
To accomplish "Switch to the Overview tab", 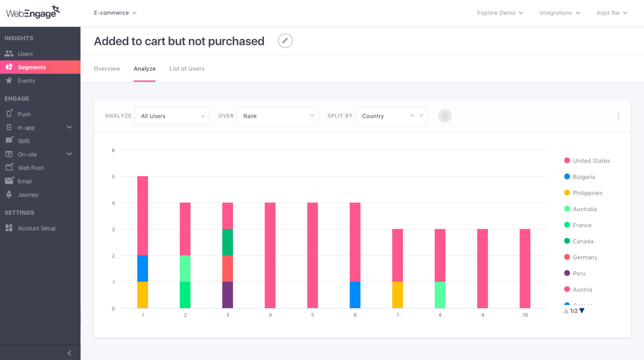I will click(107, 69).
